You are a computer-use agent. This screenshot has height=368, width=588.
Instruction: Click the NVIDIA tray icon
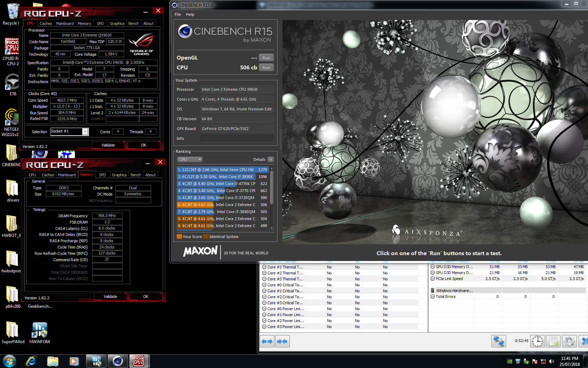(x=510, y=361)
